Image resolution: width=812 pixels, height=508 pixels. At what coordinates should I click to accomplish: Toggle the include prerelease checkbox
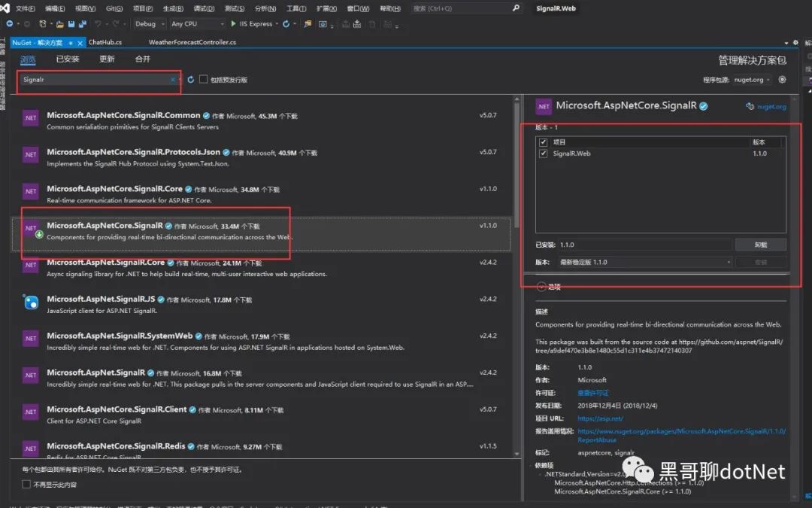tap(204, 79)
